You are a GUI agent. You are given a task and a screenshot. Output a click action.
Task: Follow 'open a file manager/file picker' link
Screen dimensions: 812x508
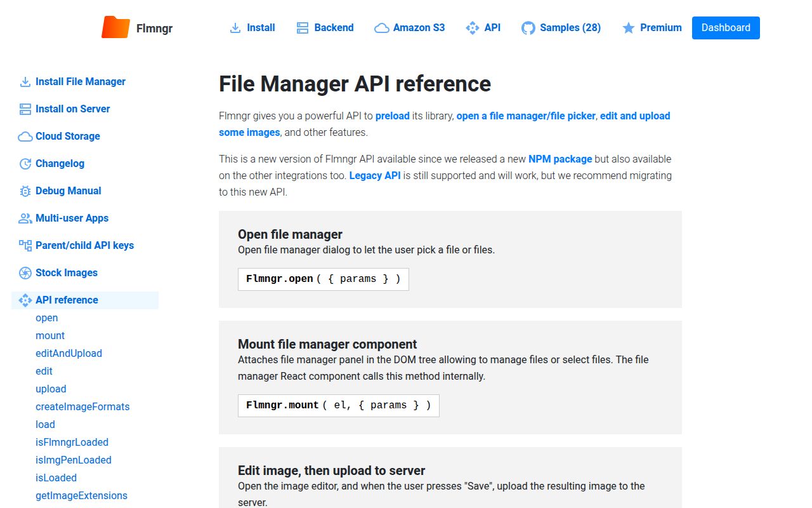[526, 116]
